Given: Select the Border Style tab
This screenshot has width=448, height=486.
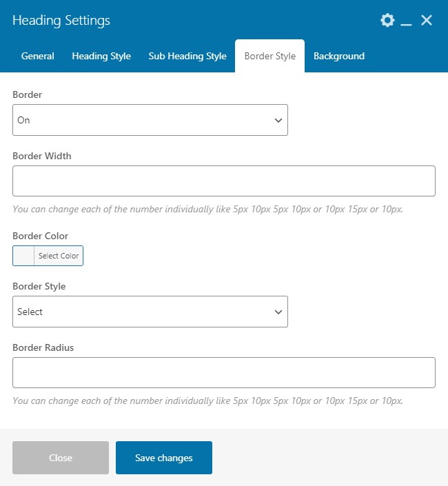Looking at the screenshot, I should tap(270, 56).
